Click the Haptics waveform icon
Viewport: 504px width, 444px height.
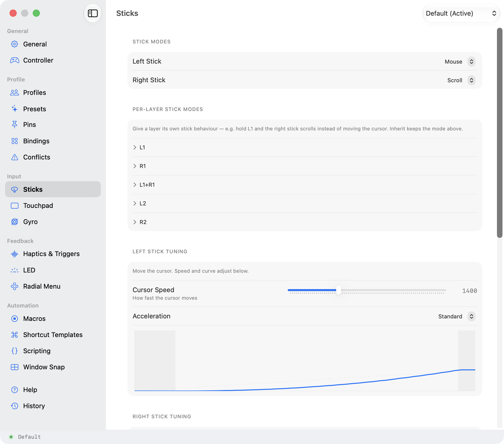pyautogui.click(x=15, y=254)
